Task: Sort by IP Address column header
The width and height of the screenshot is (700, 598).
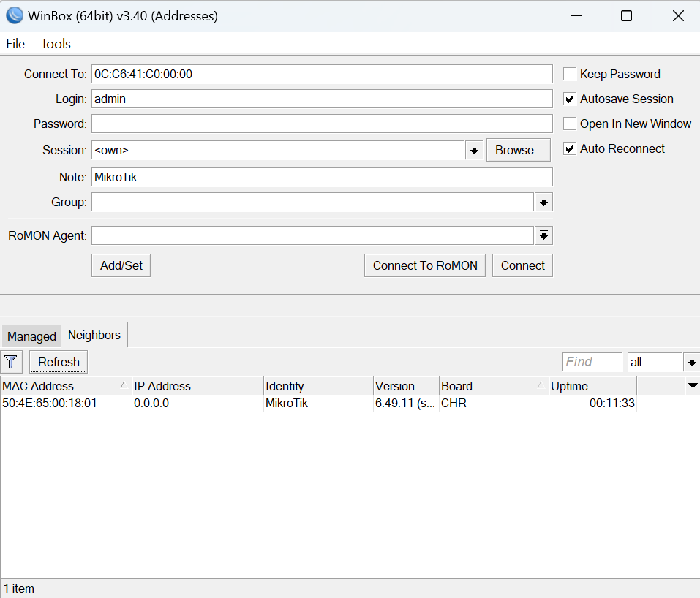Action: (197, 386)
